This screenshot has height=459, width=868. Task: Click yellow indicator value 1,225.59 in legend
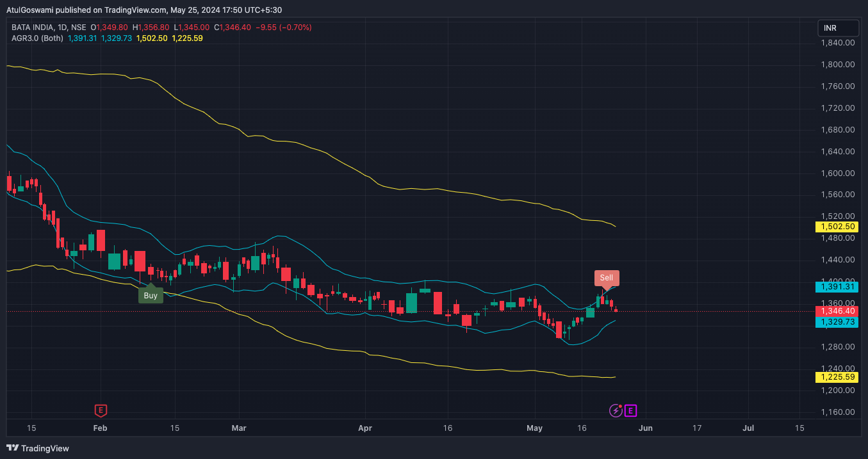(188, 38)
